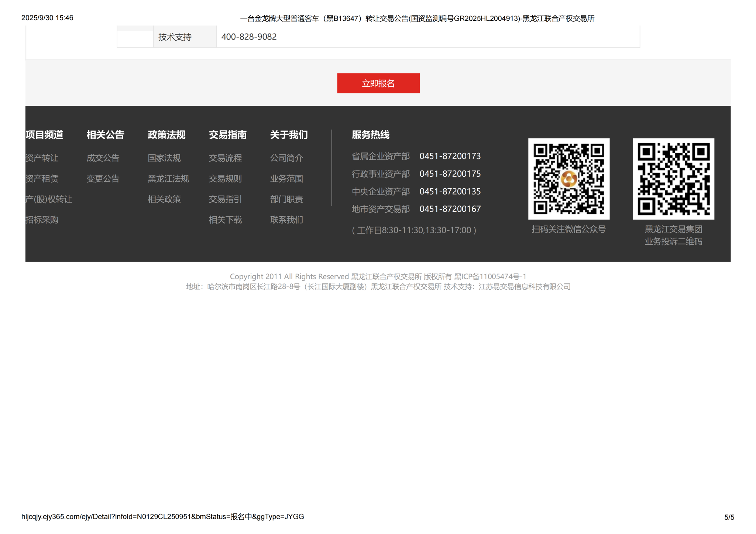Open the 招标采购 link
This screenshot has width=756, height=534.
pos(42,220)
